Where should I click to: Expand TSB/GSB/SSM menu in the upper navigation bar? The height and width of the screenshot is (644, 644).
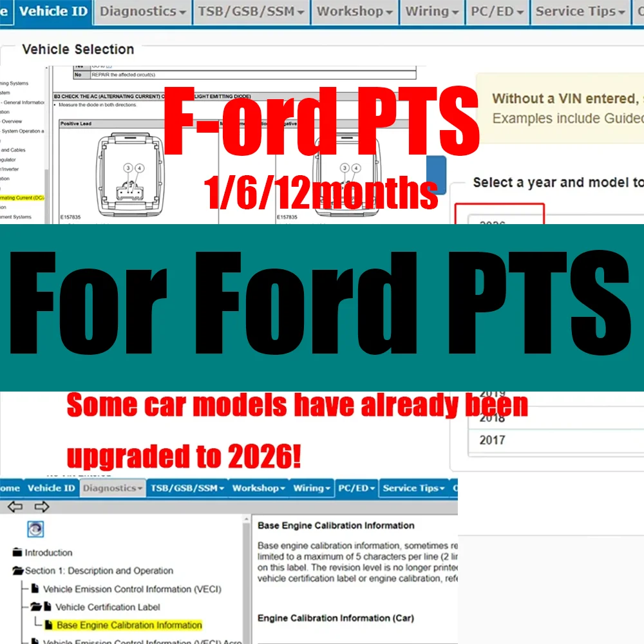pyautogui.click(x=251, y=12)
